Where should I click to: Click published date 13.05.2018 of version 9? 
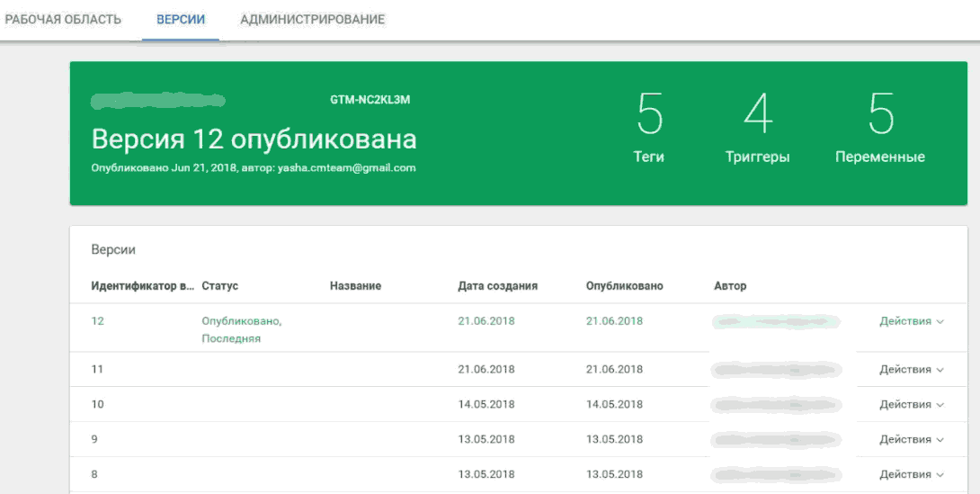[614, 440]
